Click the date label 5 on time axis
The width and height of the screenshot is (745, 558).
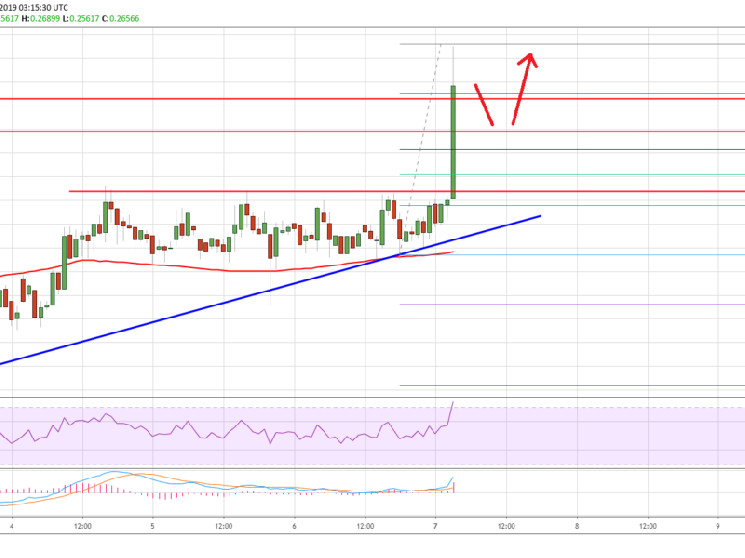[x=152, y=526]
